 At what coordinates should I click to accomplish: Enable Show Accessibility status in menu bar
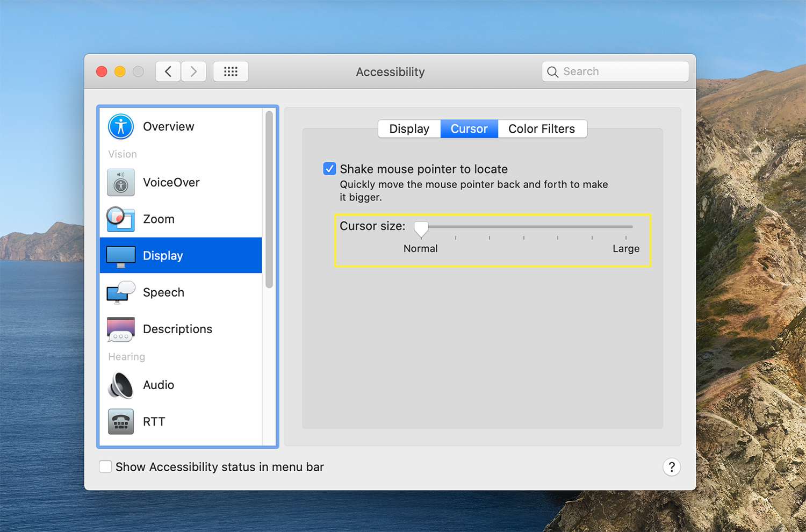coord(106,467)
